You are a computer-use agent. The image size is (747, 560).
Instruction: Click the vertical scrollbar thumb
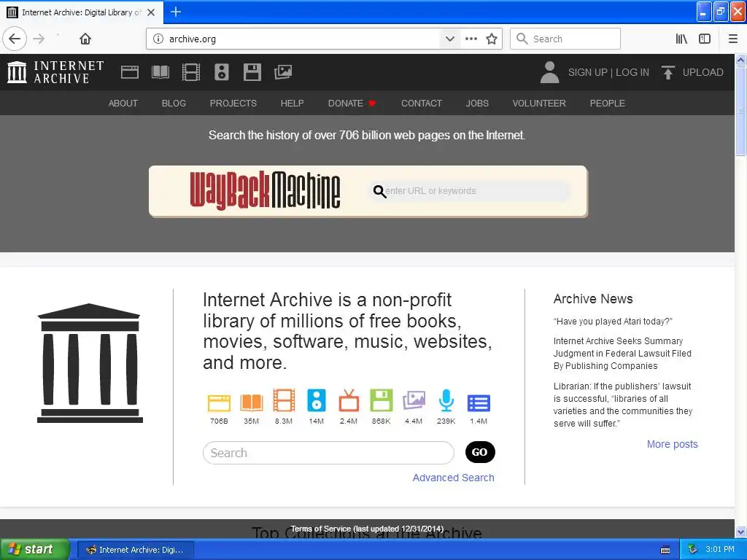tap(741, 111)
